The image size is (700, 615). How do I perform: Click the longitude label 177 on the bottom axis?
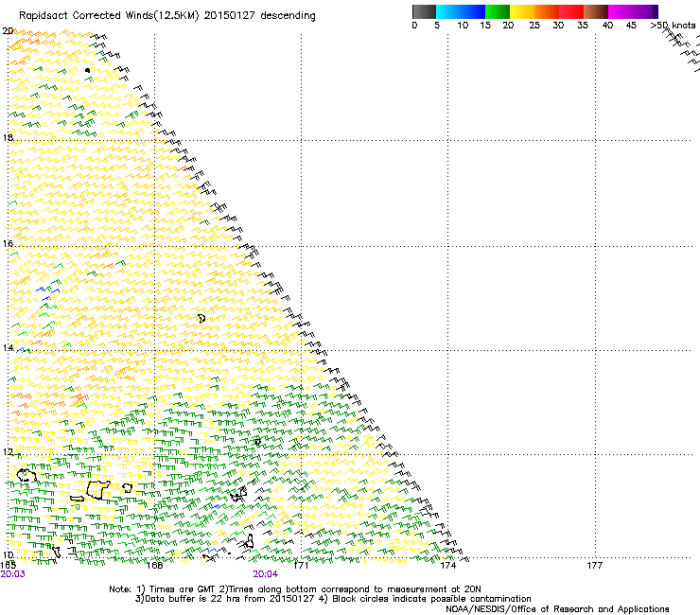coord(595,566)
